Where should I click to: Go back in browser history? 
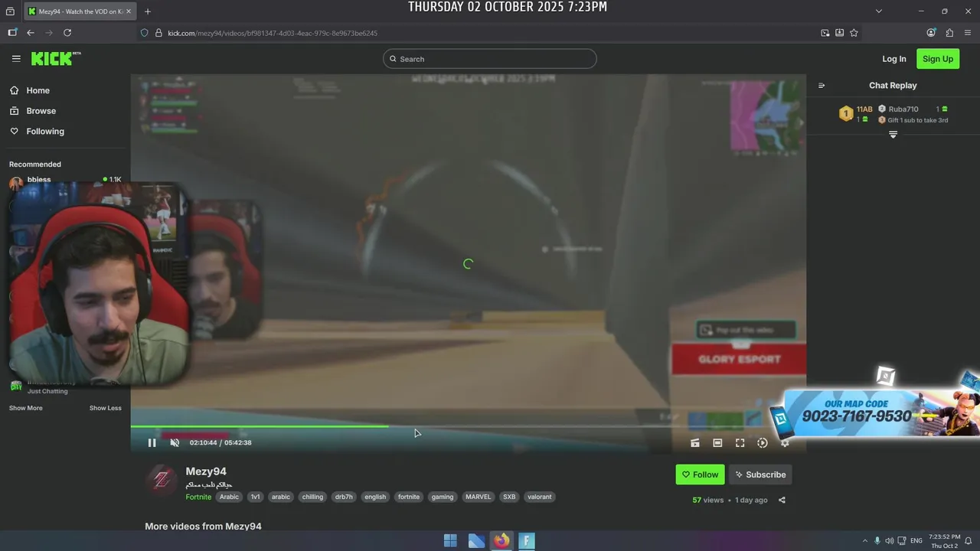pyautogui.click(x=31, y=33)
